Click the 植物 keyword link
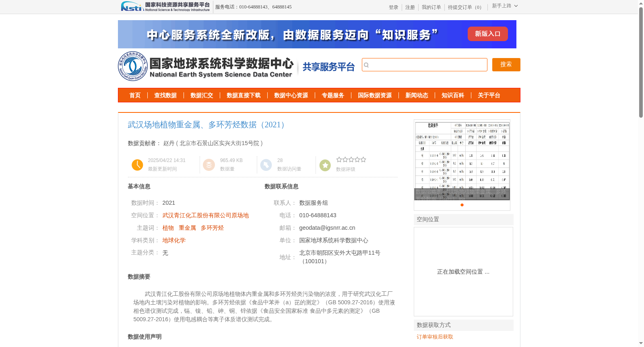The width and height of the screenshot is (644, 347). click(x=168, y=228)
